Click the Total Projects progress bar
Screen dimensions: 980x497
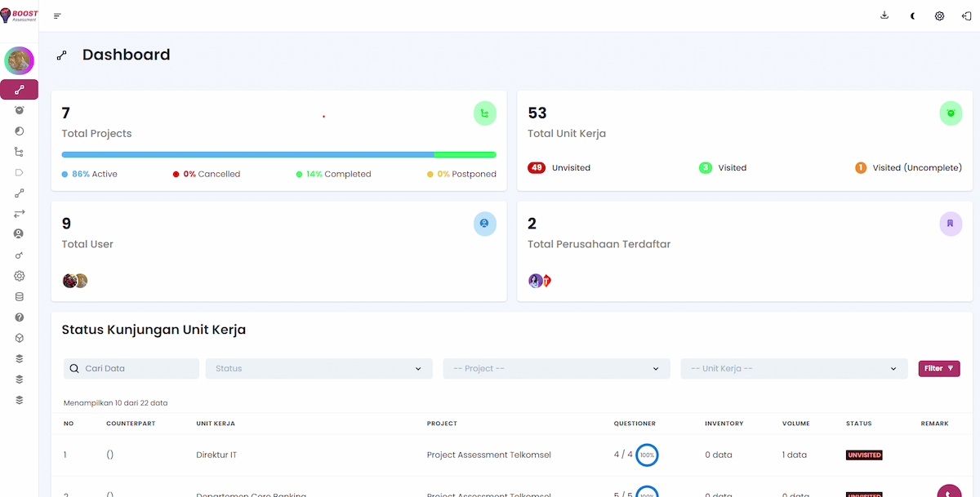tap(278, 154)
